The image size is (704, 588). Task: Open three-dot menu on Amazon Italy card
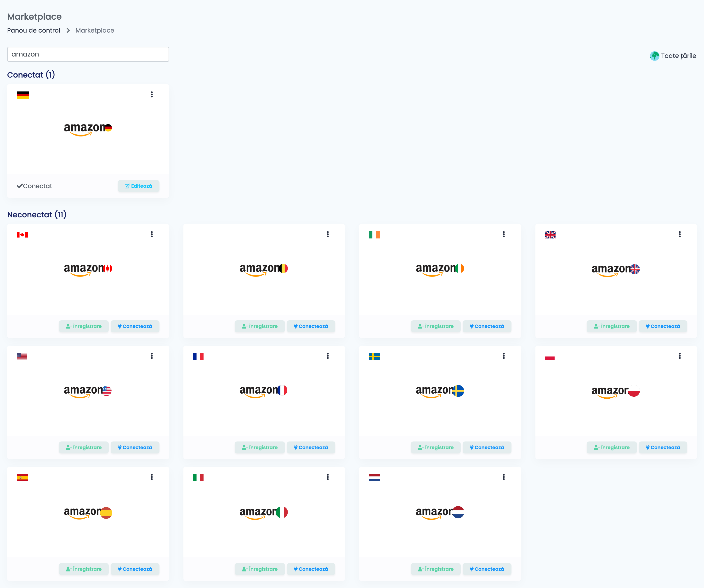pos(328,477)
